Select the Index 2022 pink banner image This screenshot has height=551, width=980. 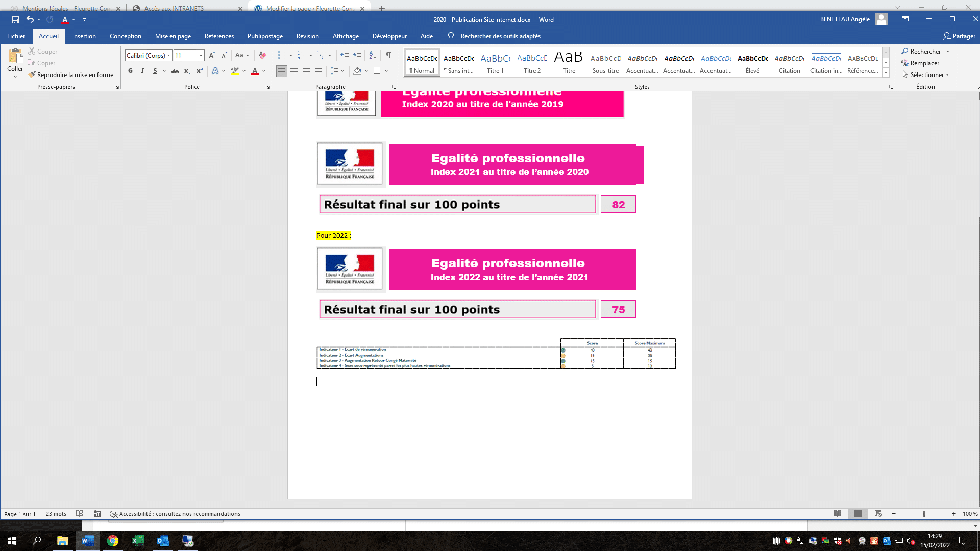[x=512, y=270]
